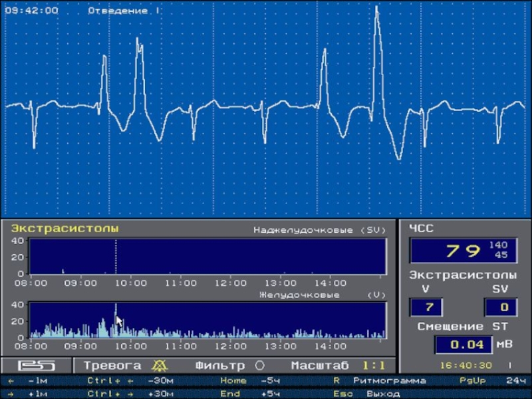532x399 pixels.
Task: Click the Выход exit shortcut label
Action: pos(383,394)
